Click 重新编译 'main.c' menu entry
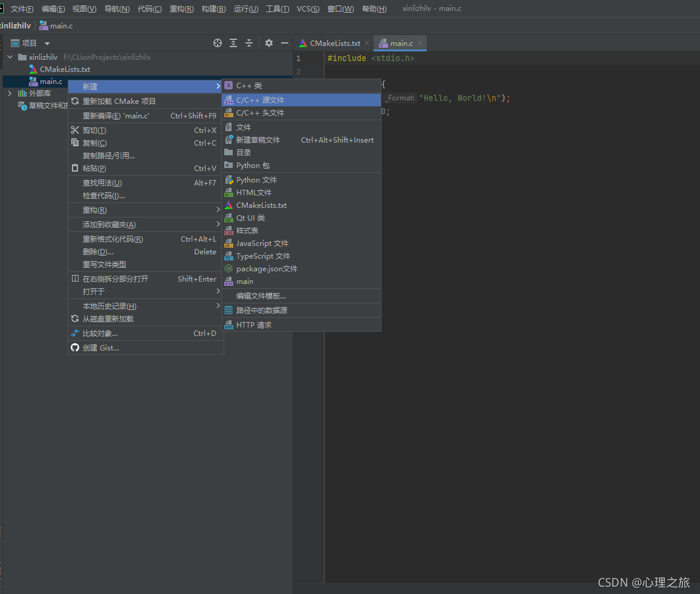The width and height of the screenshot is (700, 594). pos(145,115)
